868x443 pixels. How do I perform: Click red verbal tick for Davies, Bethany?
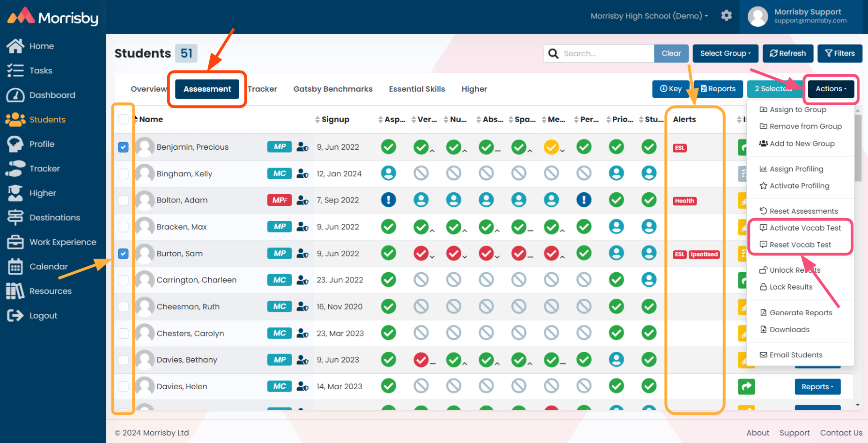[421, 360]
